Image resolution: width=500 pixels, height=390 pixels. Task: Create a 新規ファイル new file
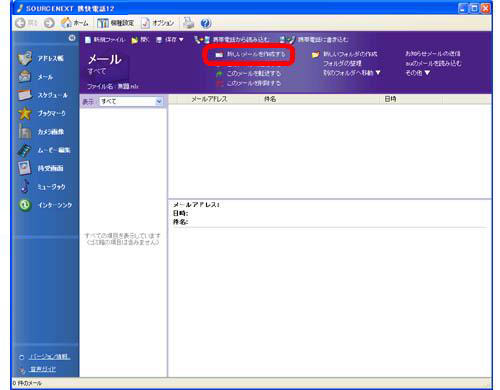point(105,40)
